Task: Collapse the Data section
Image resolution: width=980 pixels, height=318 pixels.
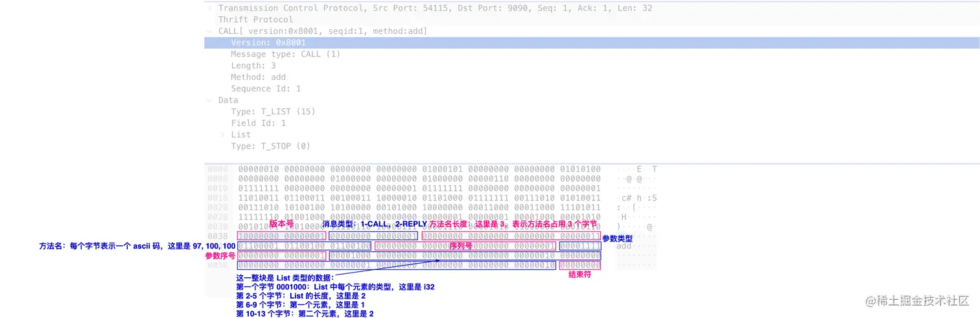Action: click(x=209, y=101)
